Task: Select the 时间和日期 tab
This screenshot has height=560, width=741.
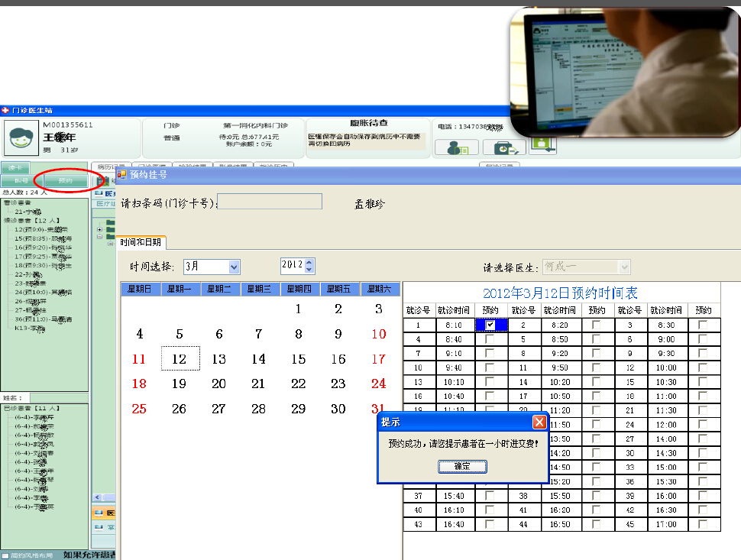Action: pos(141,242)
